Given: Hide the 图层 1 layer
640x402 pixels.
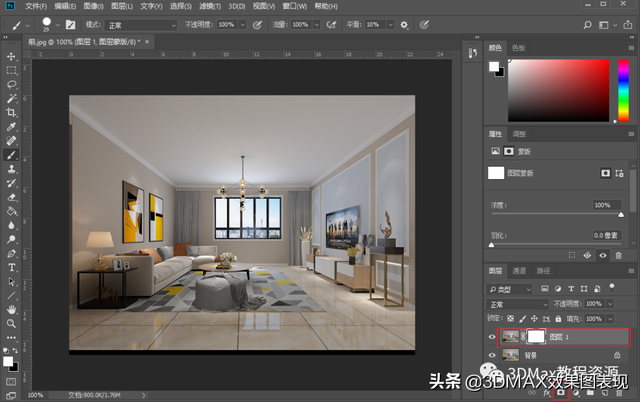Looking at the screenshot, I should (492, 337).
